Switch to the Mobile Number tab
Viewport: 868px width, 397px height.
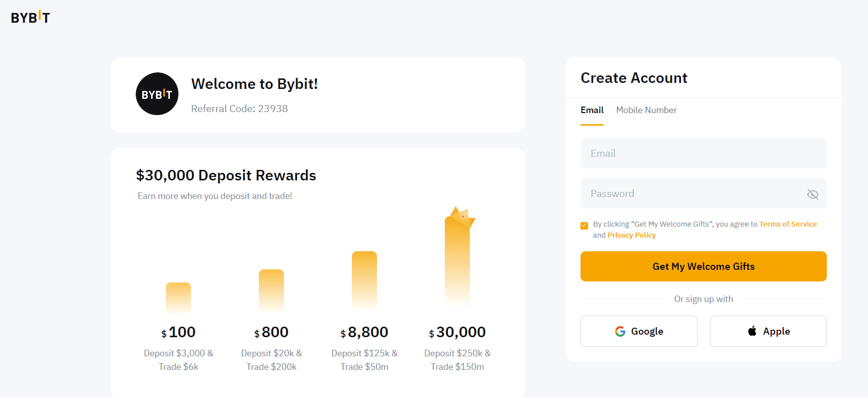(646, 110)
